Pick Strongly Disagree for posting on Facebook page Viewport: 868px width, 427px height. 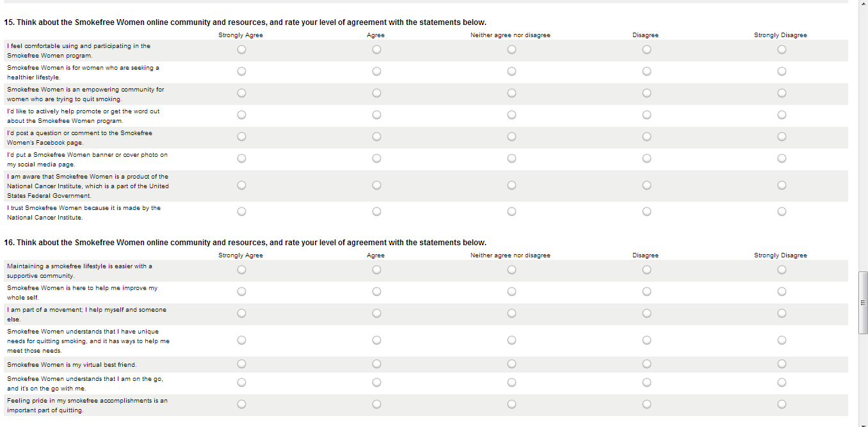click(x=782, y=137)
